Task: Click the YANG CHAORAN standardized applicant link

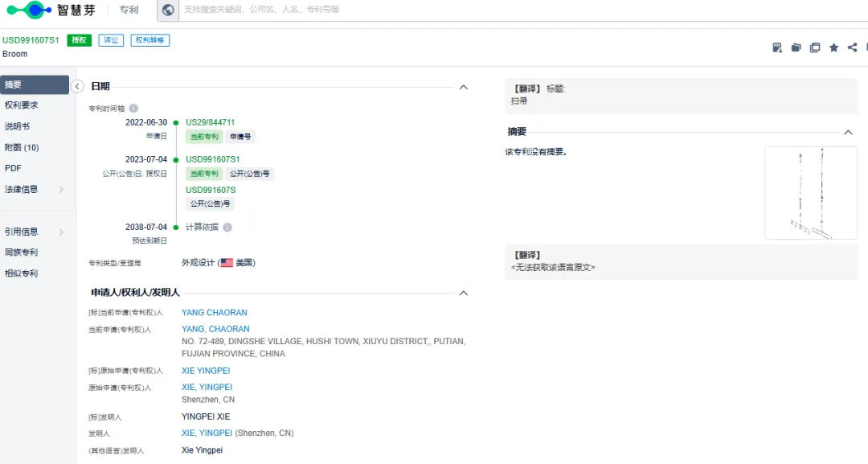Action: pyautogui.click(x=215, y=313)
